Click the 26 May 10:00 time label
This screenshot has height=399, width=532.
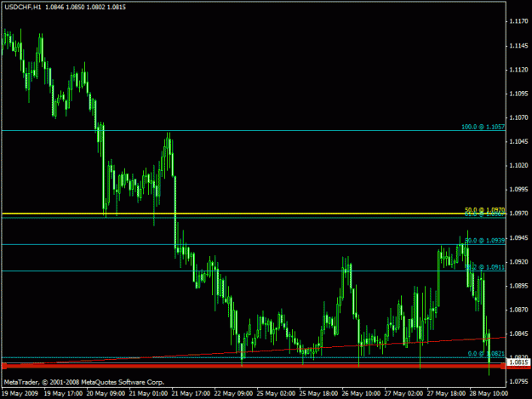[x=361, y=394]
